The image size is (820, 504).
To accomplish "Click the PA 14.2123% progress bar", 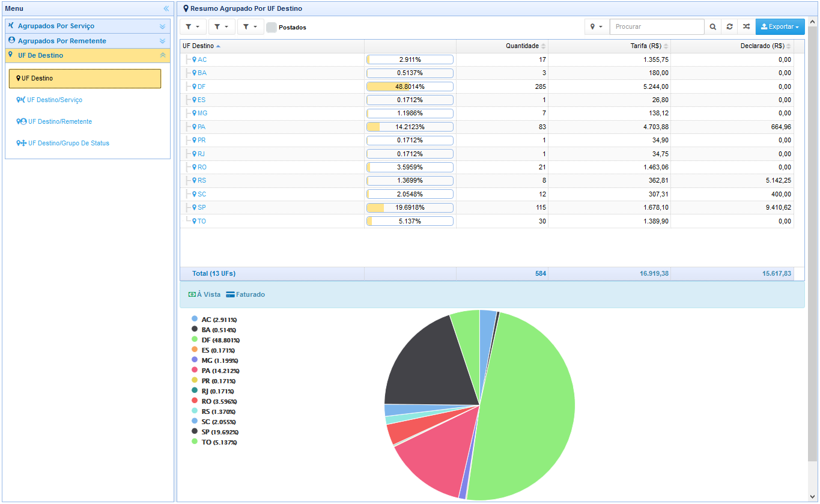I will [x=410, y=127].
